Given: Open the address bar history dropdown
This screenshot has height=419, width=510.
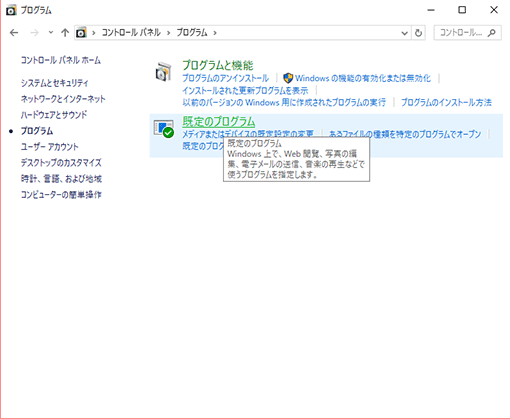Looking at the screenshot, I should coord(404,33).
